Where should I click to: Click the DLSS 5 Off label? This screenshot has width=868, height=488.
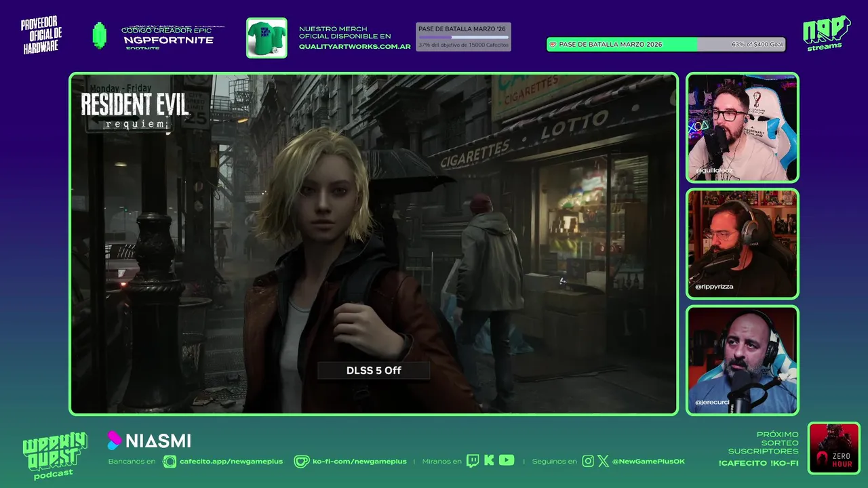point(374,370)
